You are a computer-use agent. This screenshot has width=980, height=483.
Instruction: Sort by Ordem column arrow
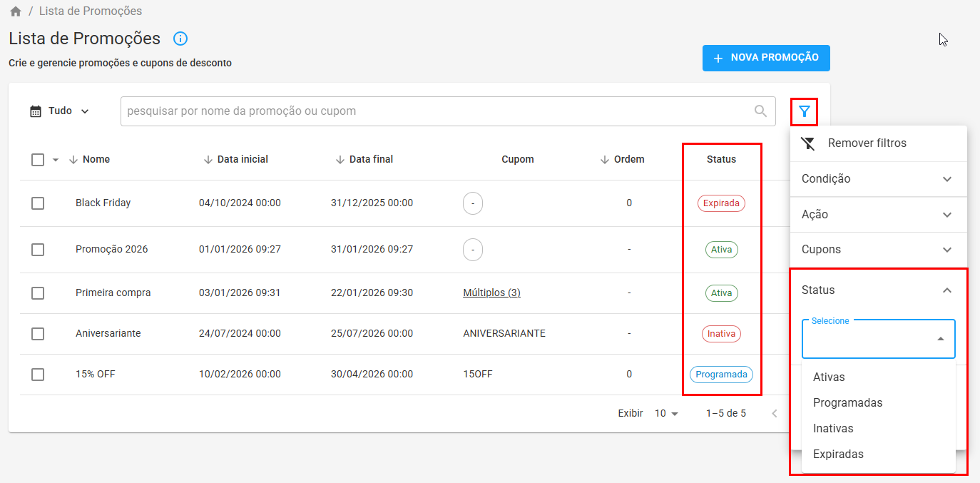pos(605,160)
